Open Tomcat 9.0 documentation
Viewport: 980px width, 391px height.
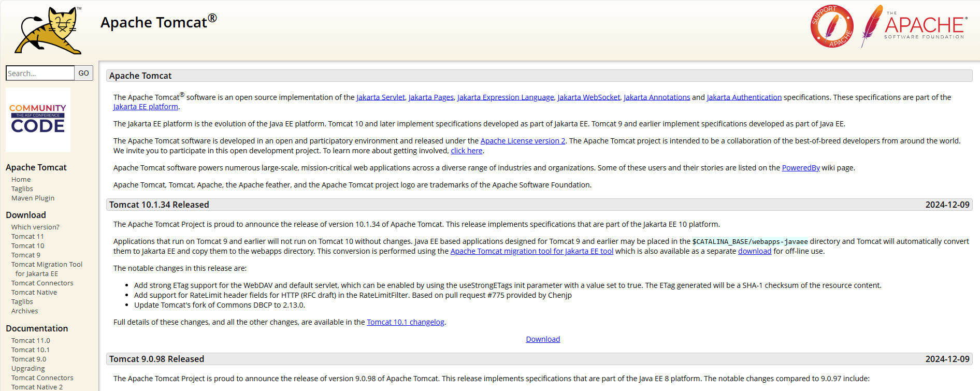(x=28, y=359)
